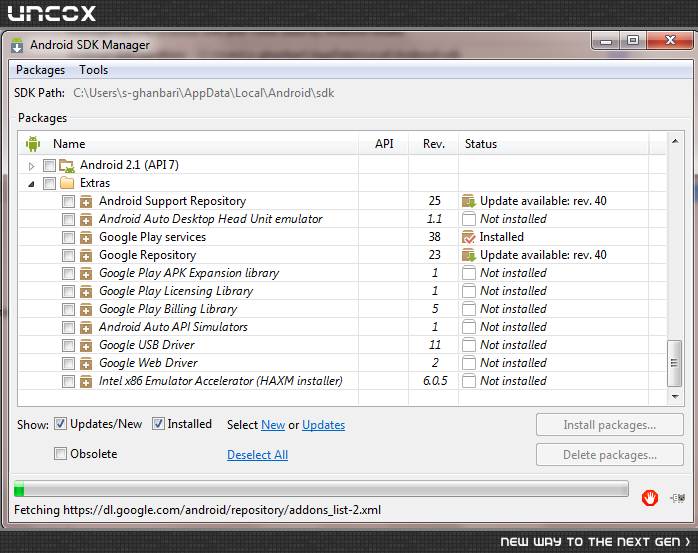
Task: Open the log window icon beside stop button
Action: click(x=678, y=498)
